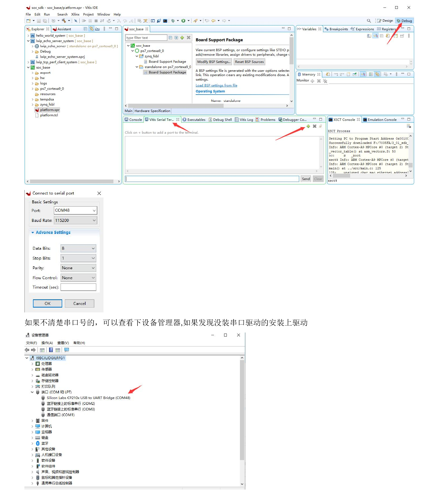The image size is (441, 504).
Task: Click OK in Connect to serial port
Action: (x=47, y=304)
